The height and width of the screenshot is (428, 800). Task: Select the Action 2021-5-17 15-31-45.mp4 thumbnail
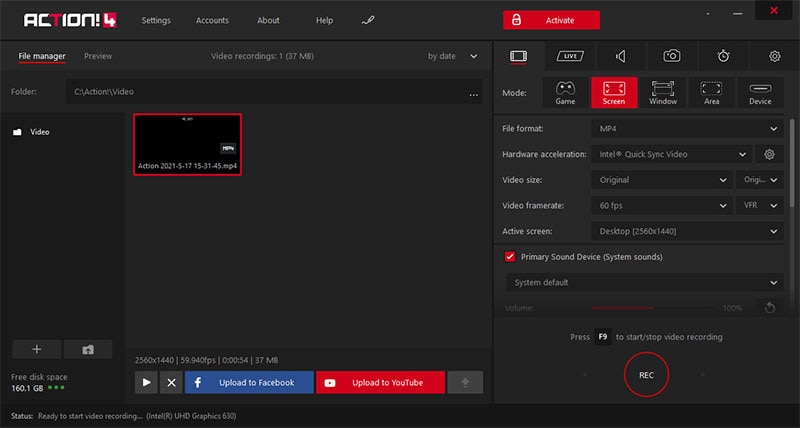[187, 144]
